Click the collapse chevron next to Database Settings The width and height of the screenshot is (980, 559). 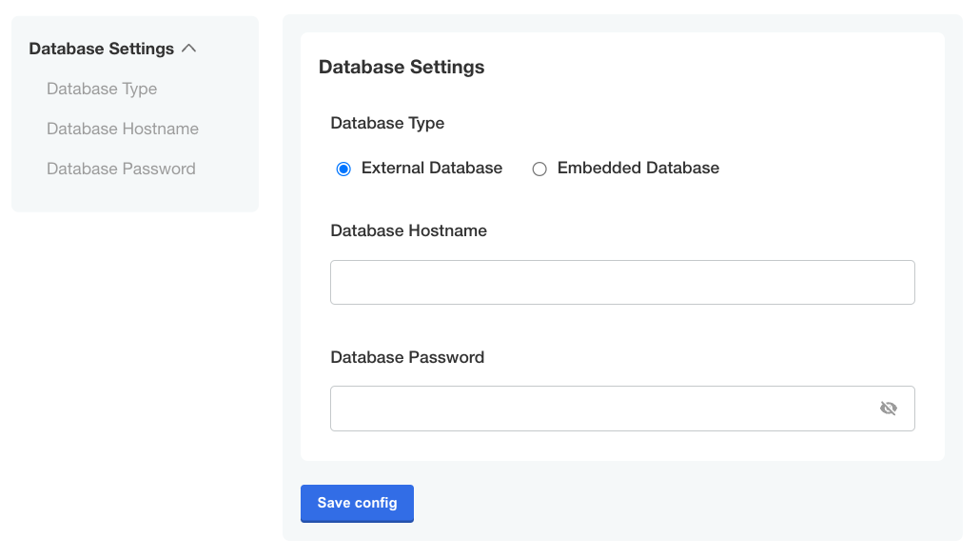[x=188, y=48]
